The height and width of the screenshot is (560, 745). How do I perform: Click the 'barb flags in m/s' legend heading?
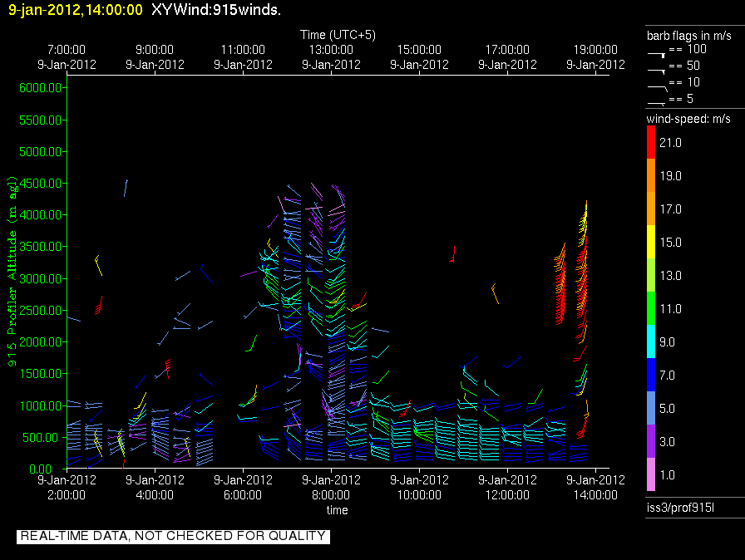(x=689, y=36)
